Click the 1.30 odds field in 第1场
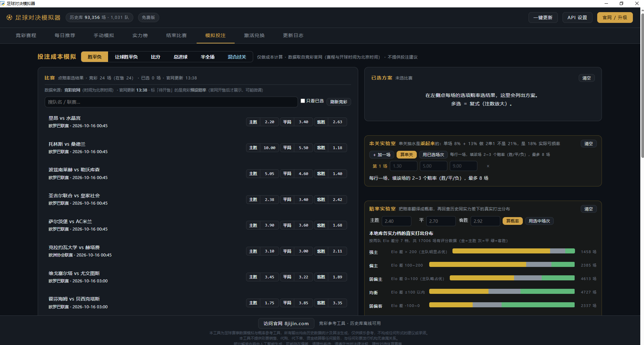 [403, 166]
